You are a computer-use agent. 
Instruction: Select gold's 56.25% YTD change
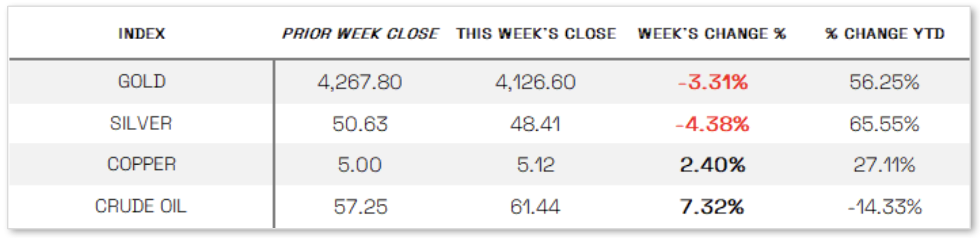click(884, 82)
